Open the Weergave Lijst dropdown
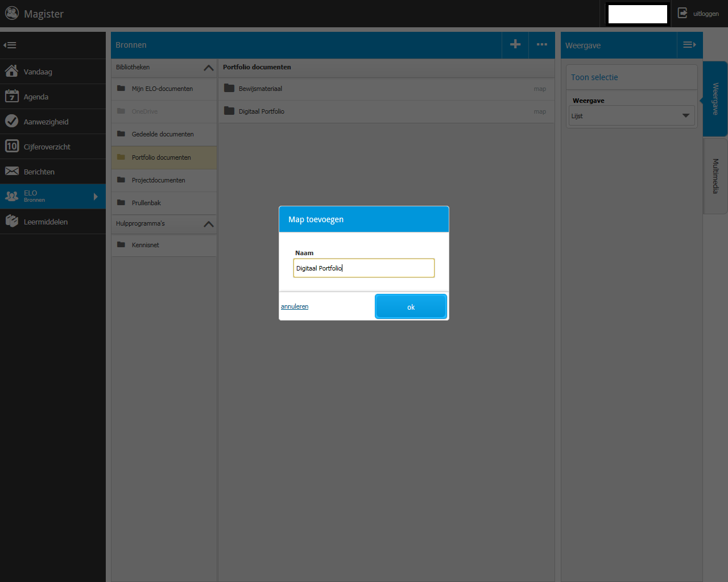The image size is (728, 582). click(x=631, y=116)
